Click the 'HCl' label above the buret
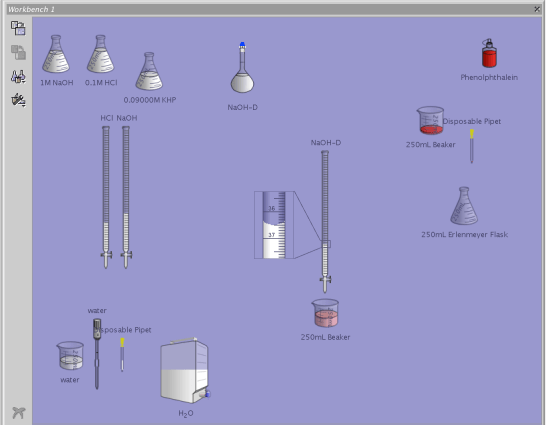 click(x=107, y=118)
